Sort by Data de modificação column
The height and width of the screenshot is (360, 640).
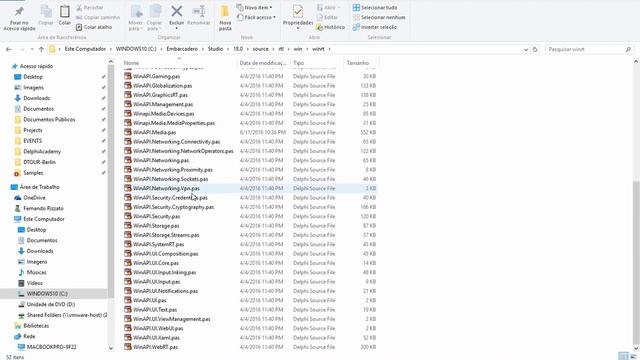(x=264, y=63)
